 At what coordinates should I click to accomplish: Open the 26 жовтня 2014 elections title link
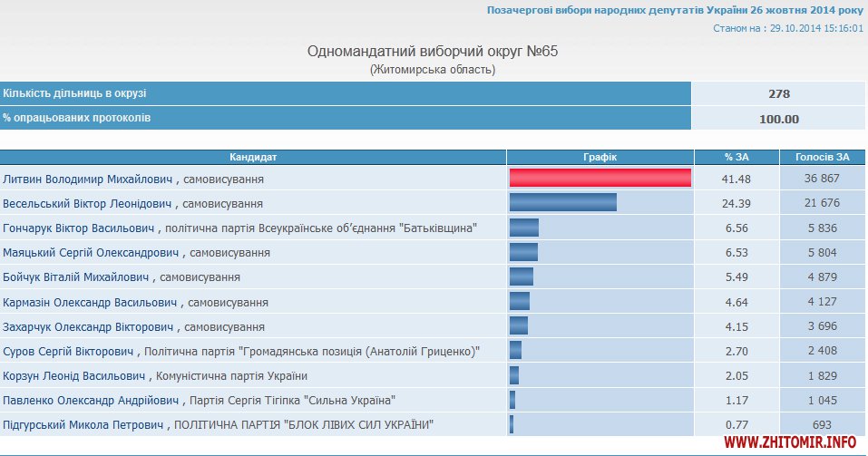point(675,10)
